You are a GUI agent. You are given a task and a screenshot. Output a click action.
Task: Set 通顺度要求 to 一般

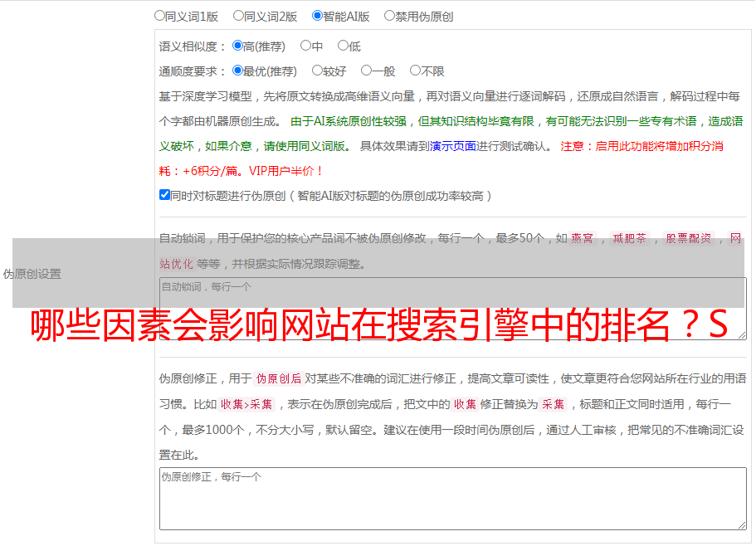pos(366,71)
